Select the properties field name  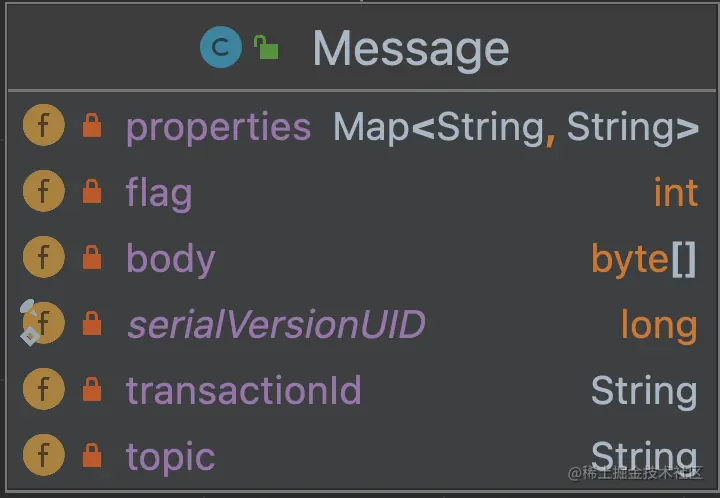point(218,127)
